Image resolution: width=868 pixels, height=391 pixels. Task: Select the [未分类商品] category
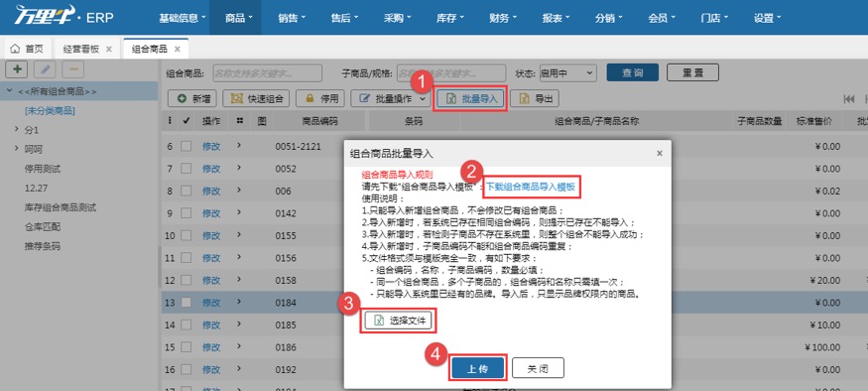click(50, 111)
